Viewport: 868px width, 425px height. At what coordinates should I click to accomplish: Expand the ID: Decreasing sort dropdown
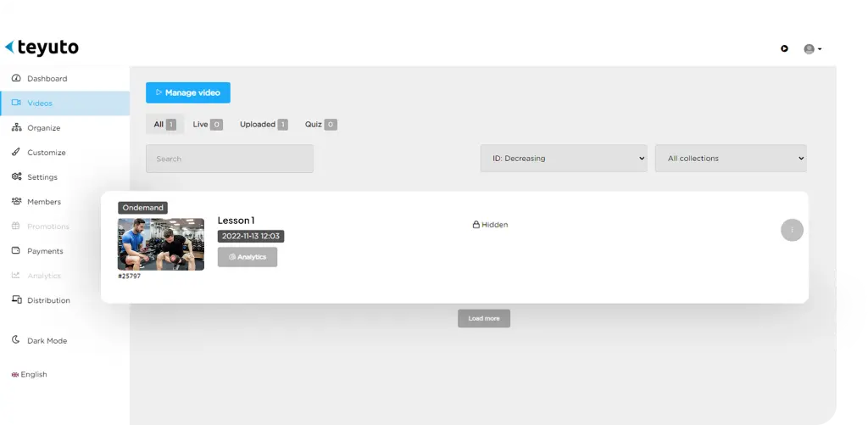[564, 159]
